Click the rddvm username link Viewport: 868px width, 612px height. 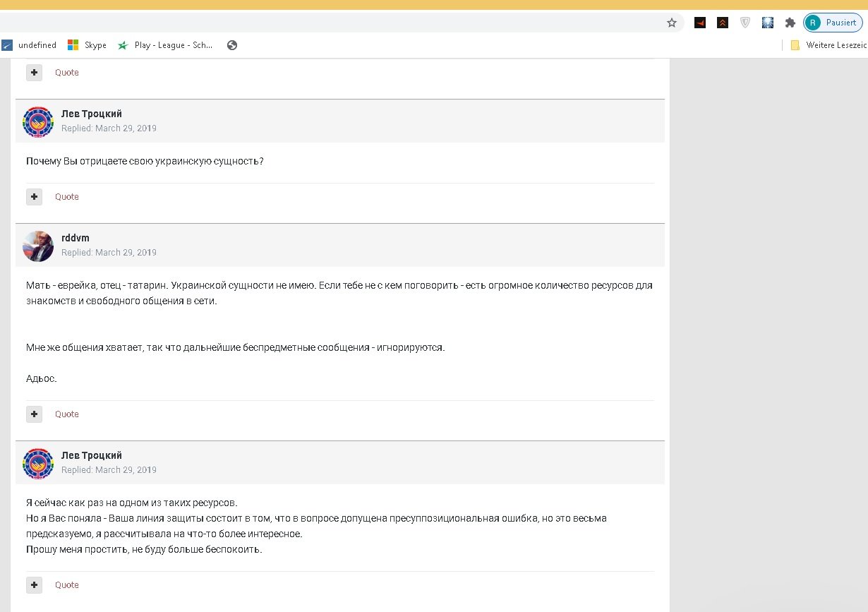[x=76, y=238]
